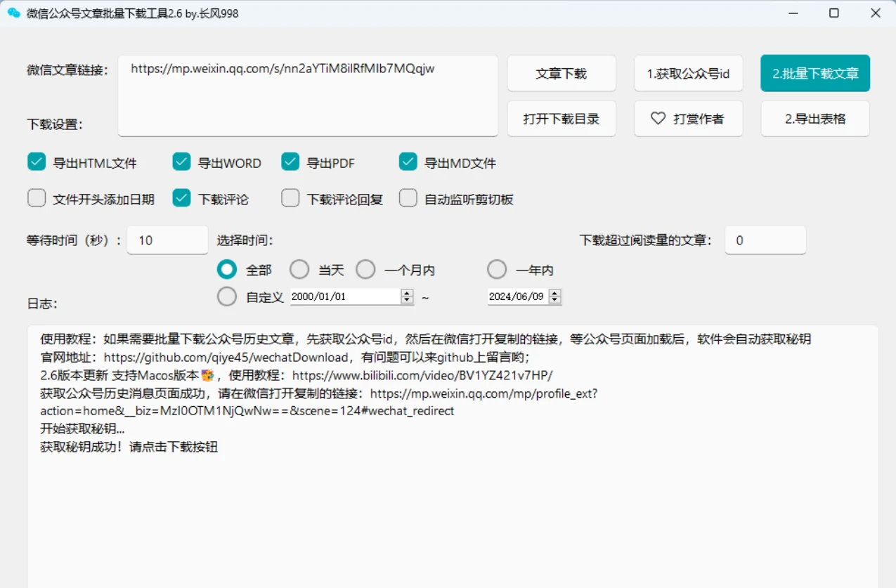Select the 自定义 date range option
The width and height of the screenshot is (896, 588).
tap(227, 296)
